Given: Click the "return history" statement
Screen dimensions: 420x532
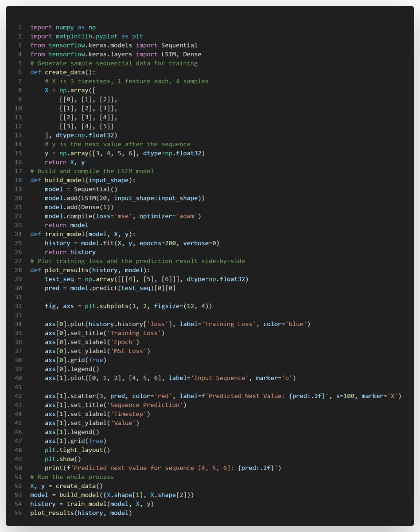Looking at the screenshot, I should click(x=70, y=252).
